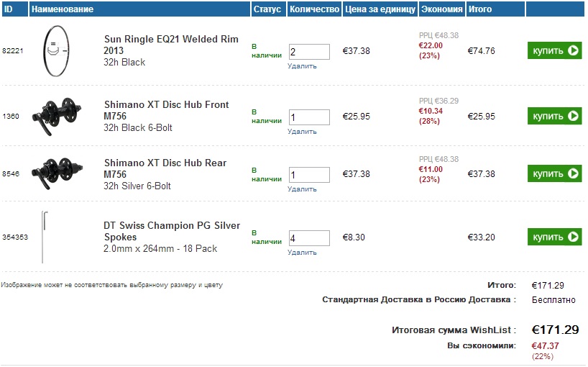Screen dimensions: 588x367
Task: Remove Shimano front hub via Удалить link
Action: 302,132
